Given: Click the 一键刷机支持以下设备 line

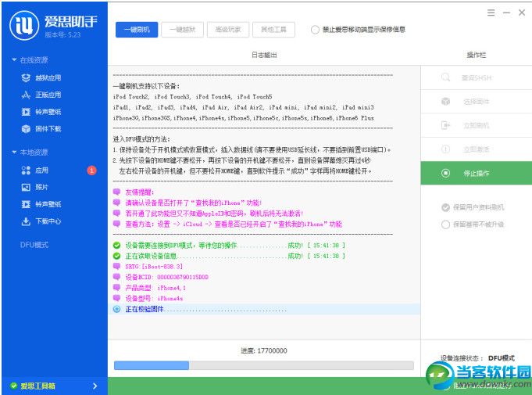Looking at the screenshot, I should coord(146,86).
